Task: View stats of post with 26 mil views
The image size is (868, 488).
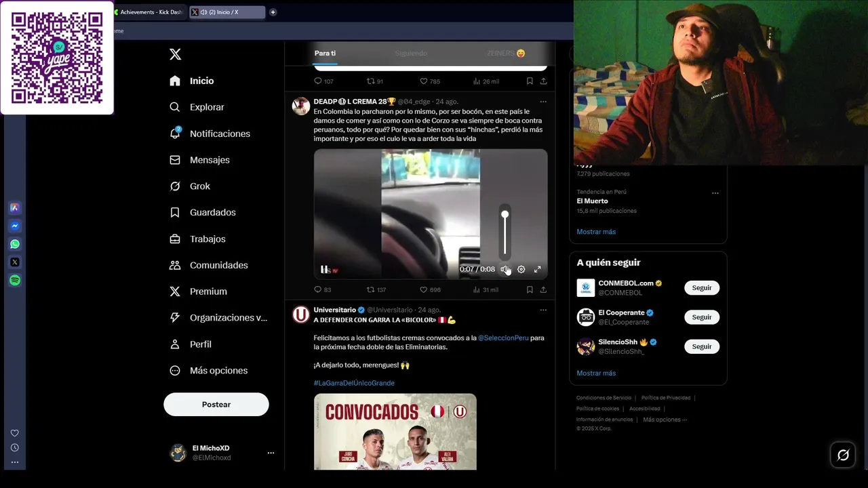Action: click(485, 81)
